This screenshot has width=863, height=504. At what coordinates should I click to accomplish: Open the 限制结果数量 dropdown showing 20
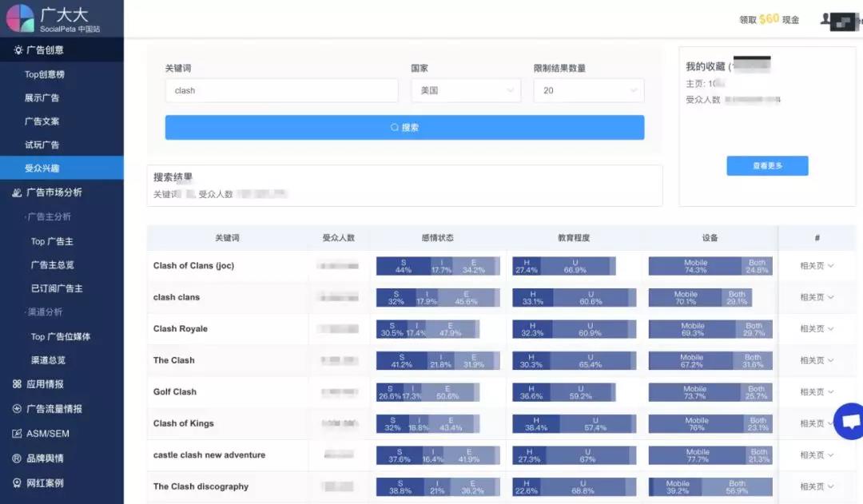tap(589, 90)
